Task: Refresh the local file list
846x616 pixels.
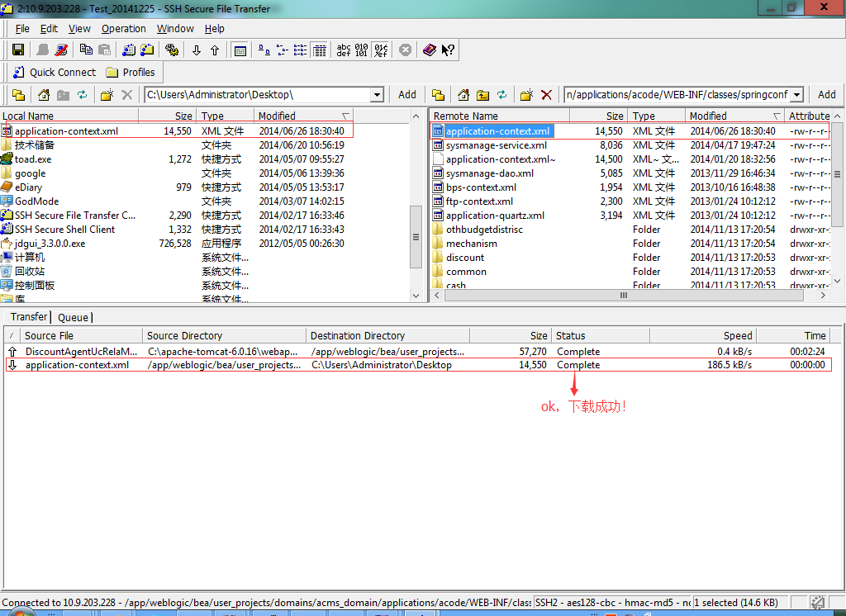Action: point(82,95)
